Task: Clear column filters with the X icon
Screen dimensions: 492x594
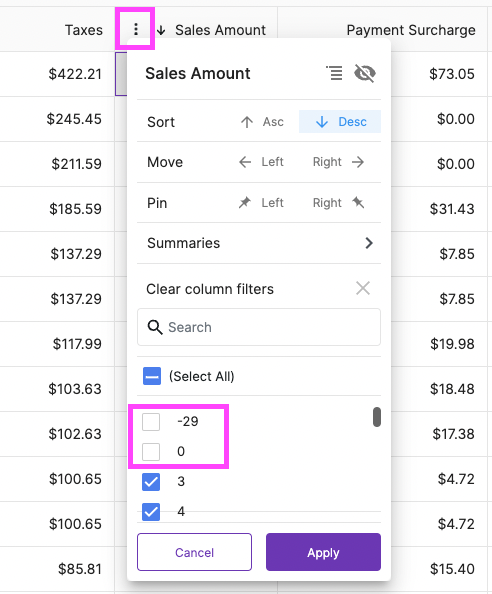Action: (363, 289)
